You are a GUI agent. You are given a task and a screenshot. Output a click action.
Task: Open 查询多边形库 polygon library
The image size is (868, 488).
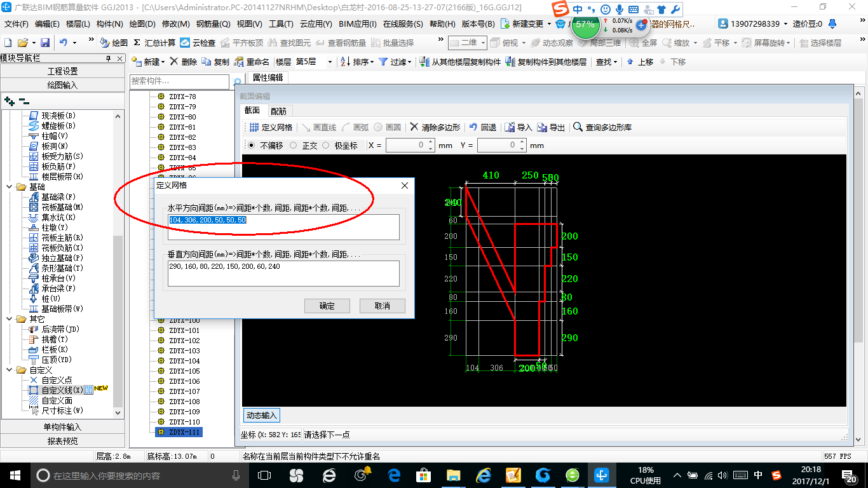602,127
